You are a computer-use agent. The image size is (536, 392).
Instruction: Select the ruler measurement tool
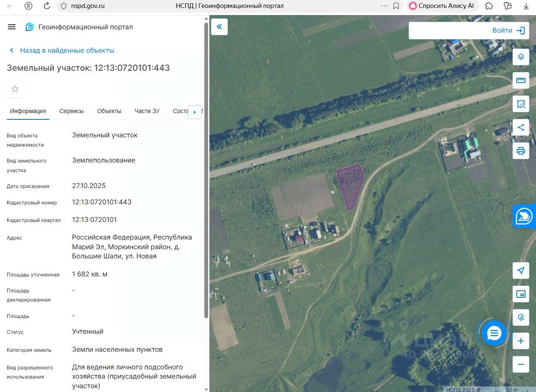[x=521, y=80]
